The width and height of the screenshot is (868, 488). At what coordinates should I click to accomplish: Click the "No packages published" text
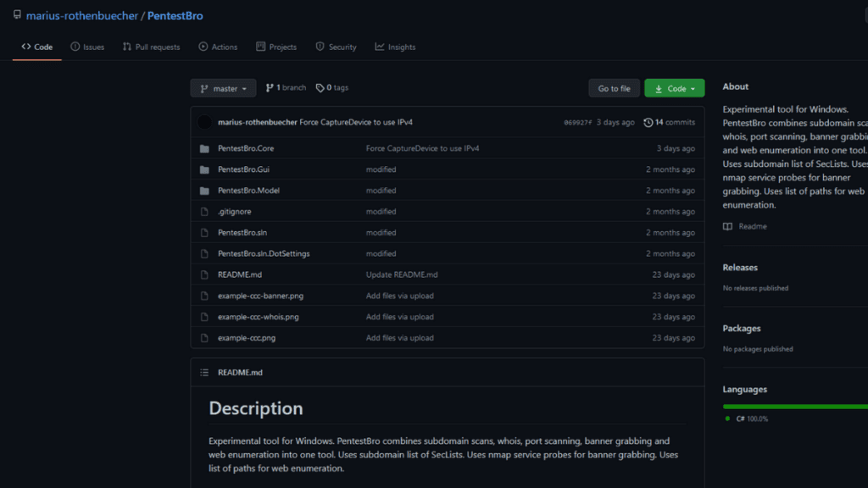point(757,349)
